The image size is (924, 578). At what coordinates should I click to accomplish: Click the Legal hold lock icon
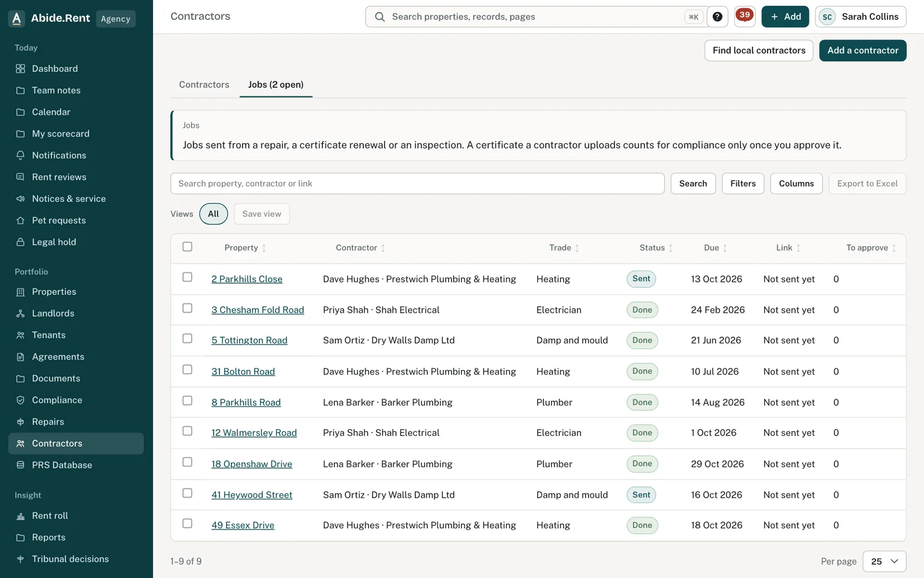coord(20,242)
